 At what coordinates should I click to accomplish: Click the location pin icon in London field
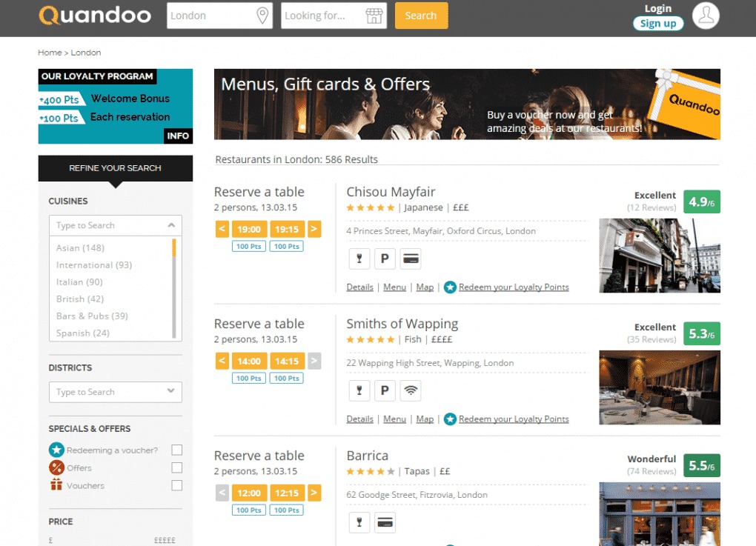point(262,16)
